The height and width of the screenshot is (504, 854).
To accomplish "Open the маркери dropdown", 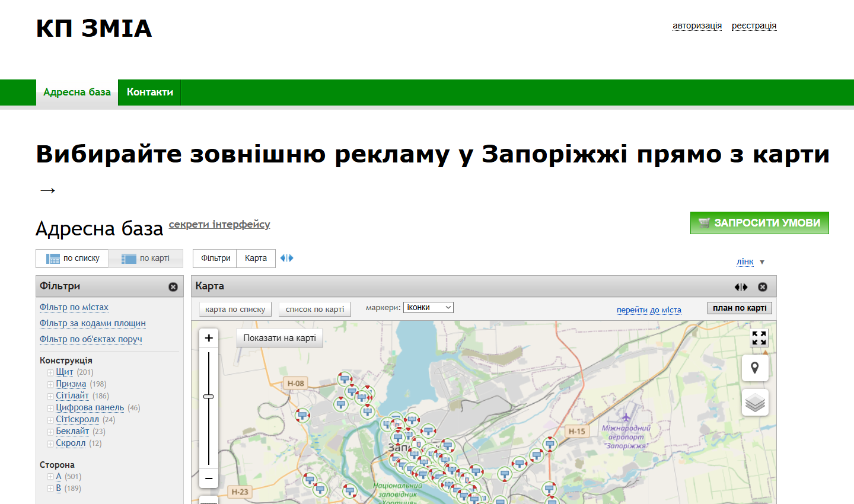I will [428, 308].
